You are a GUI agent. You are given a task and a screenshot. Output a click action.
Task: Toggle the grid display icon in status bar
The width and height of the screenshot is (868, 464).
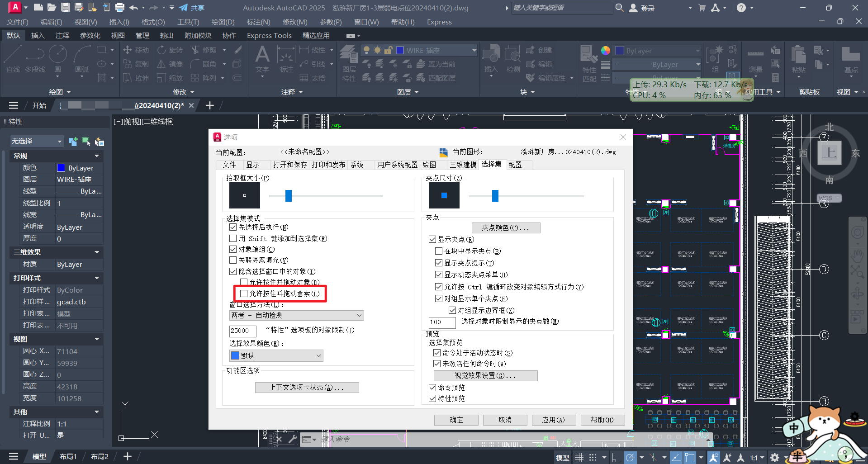pyautogui.click(x=579, y=457)
